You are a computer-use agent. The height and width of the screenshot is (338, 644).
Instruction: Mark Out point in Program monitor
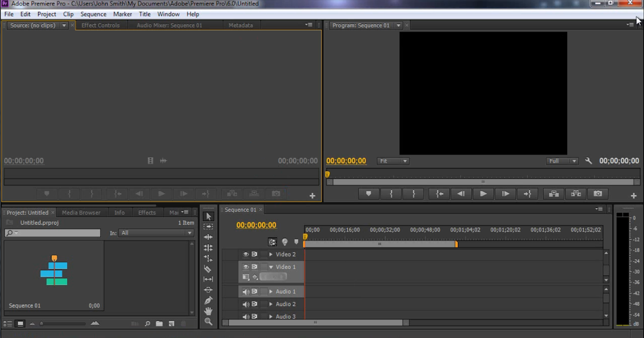[x=413, y=194]
